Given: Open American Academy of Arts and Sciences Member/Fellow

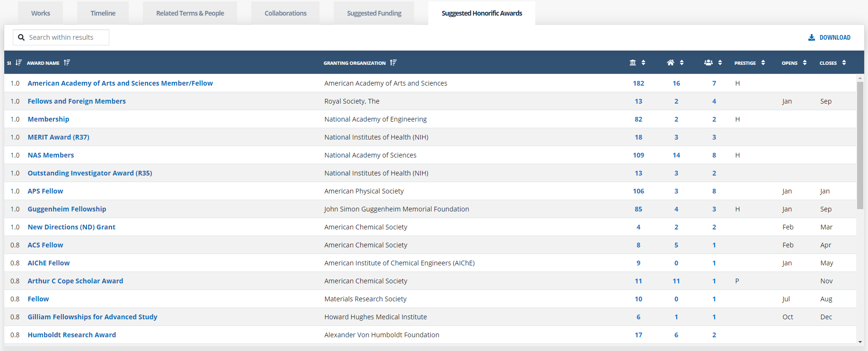Looking at the screenshot, I should pyautogui.click(x=120, y=83).
